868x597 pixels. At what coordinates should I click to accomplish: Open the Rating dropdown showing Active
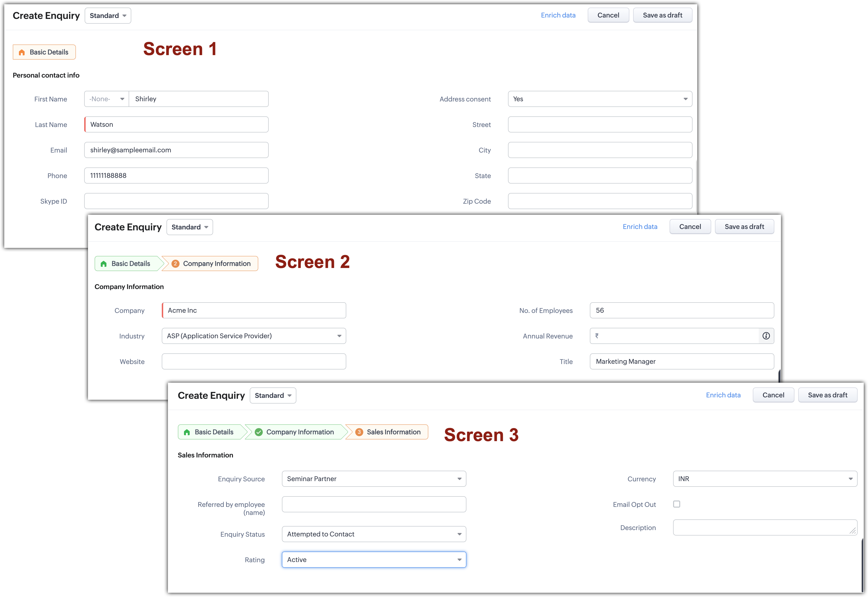(x=374, y=560)
